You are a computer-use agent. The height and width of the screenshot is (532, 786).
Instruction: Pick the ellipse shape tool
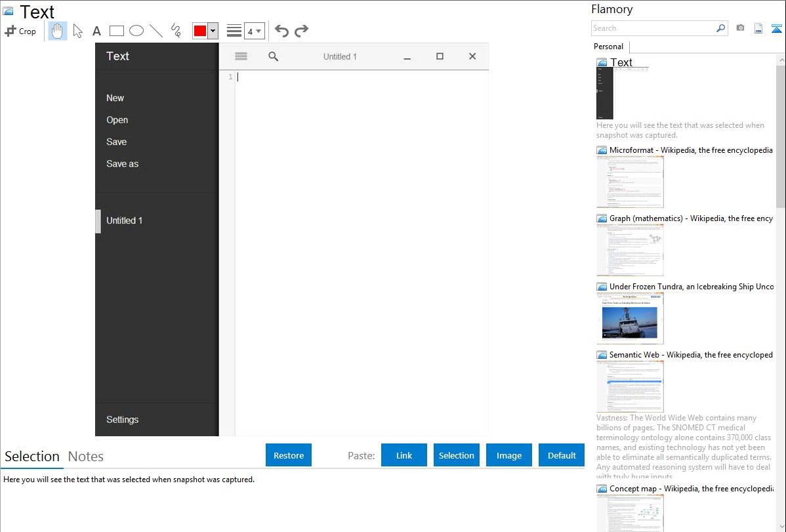click(136, 31)
